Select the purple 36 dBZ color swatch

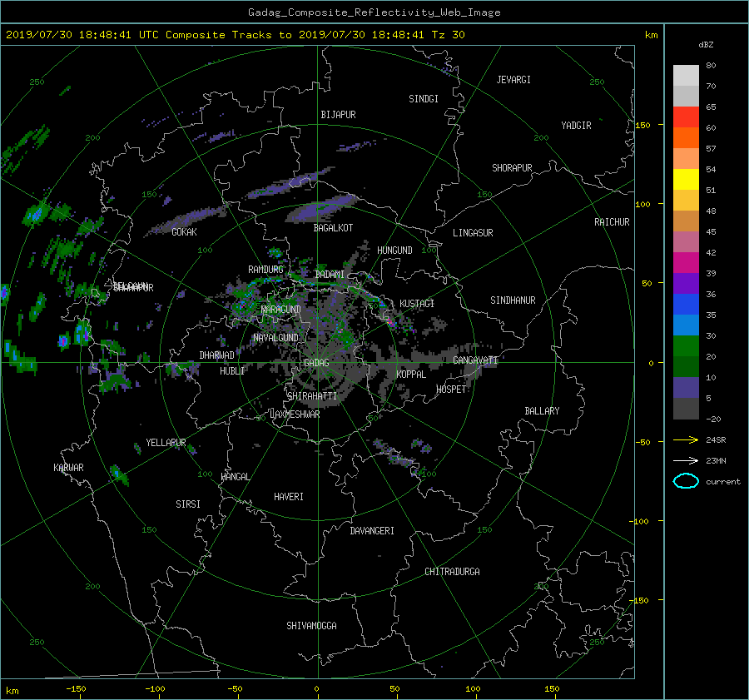pyautogui.click(x=686, y=283)
